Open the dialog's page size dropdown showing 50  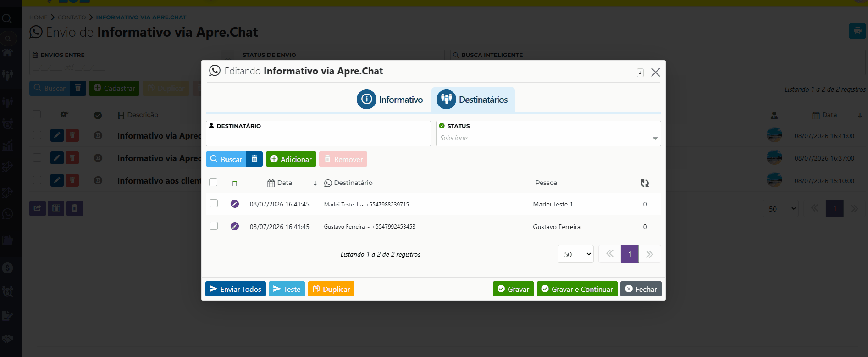[x=575, y=254]
